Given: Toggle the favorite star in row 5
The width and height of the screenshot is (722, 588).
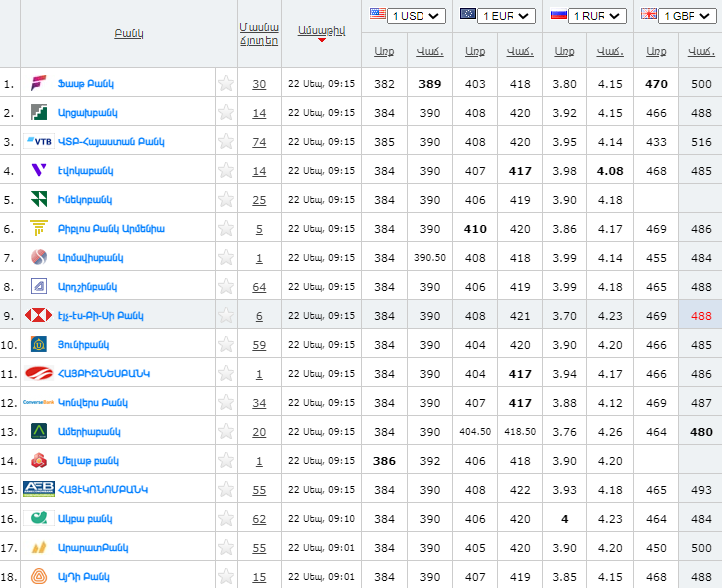Looking at the screenshot, I should pos(226,199).
